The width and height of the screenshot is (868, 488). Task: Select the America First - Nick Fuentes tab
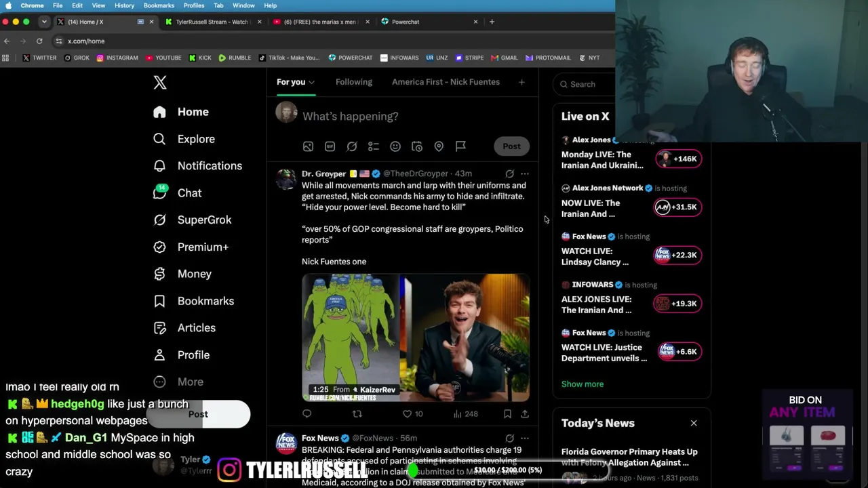pyautogui.click(x=446, y=82)
